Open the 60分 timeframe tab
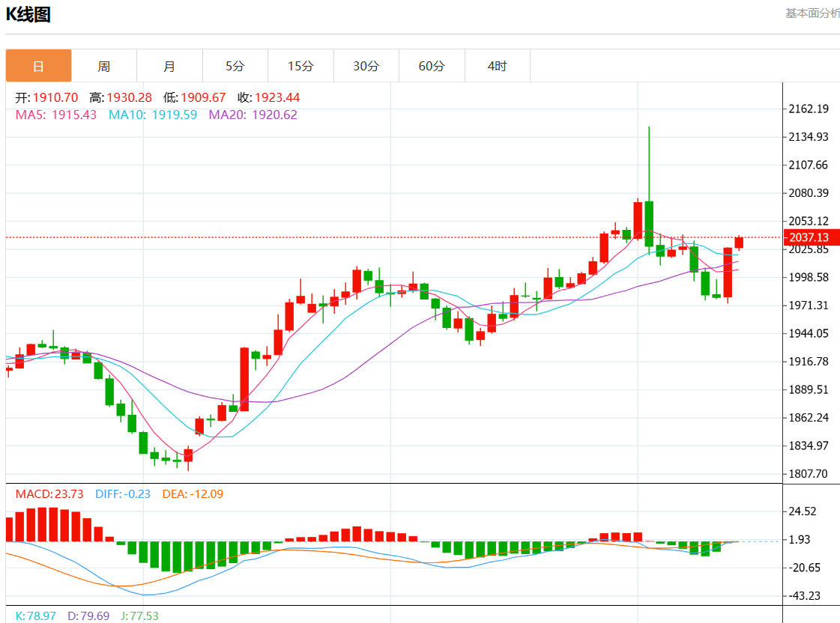The width and height of the screenshot is (840, 623). 432,66
